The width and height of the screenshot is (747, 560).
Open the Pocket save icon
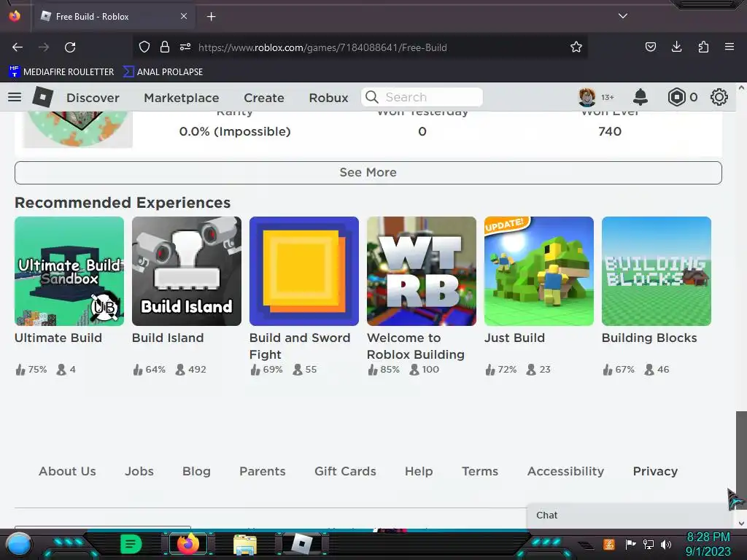651,47
